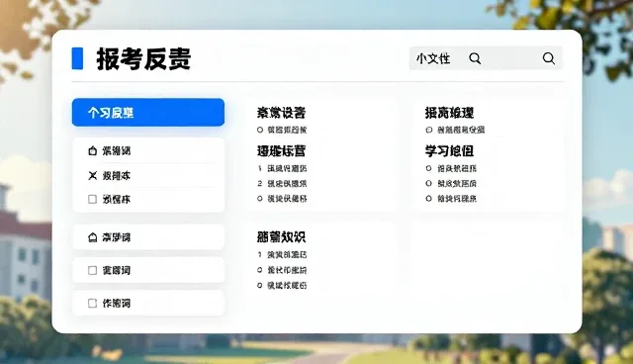633x364 pixels.
Task: Select the last radio circle in the bottom center card
Action: [x=260, y=285]
